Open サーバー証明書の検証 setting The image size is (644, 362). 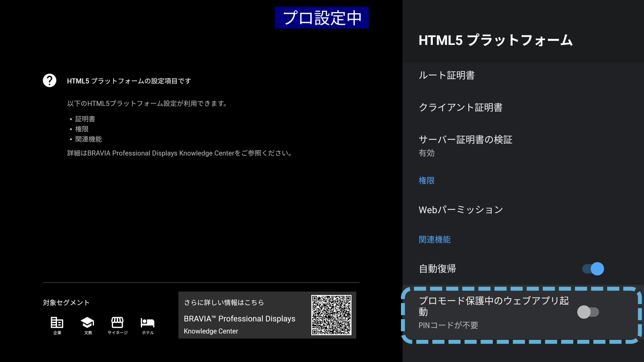tap(465, 139)
